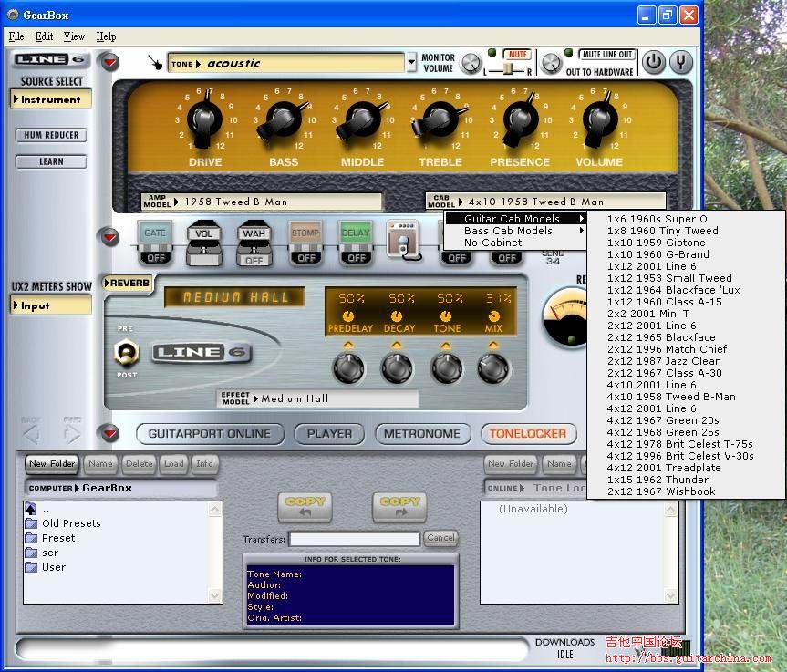
Task: Adjust the amp VOLUME knob
Action: pos(600,120)
